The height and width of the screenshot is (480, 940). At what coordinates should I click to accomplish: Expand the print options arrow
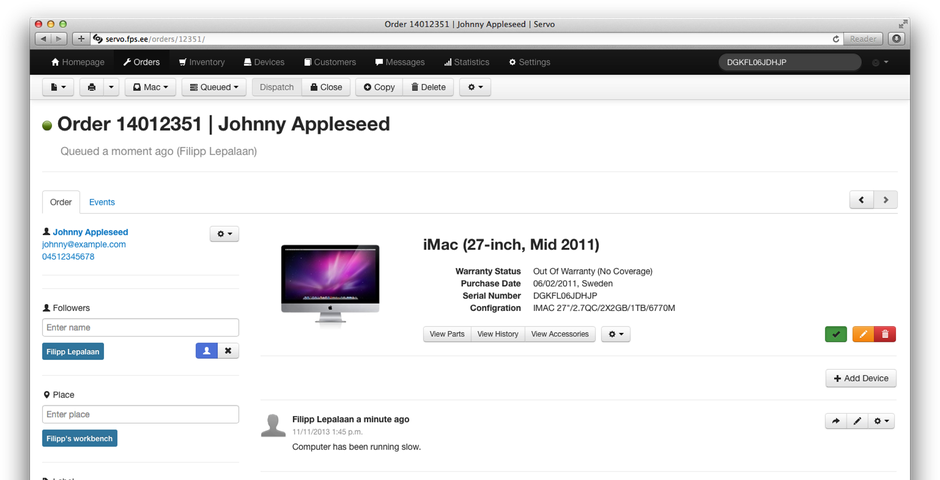112,87
